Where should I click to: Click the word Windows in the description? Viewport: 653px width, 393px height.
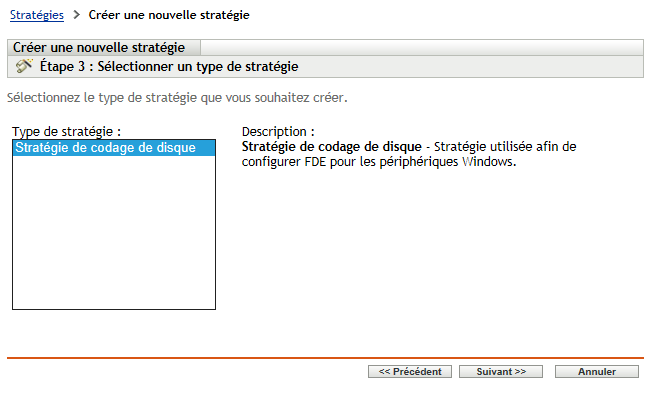coord(487,162)
